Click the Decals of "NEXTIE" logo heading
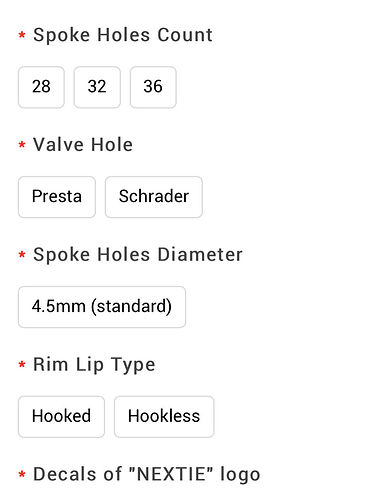The image size is (371, 500). [x=147, y=474]
